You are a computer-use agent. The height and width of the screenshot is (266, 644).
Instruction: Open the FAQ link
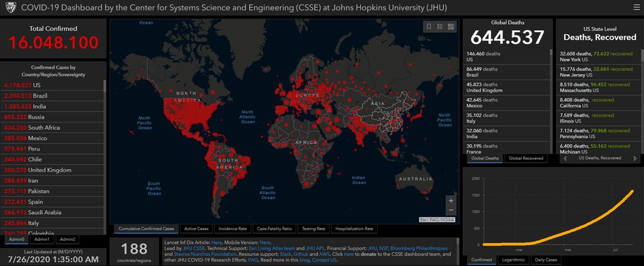tap(253, 260)
